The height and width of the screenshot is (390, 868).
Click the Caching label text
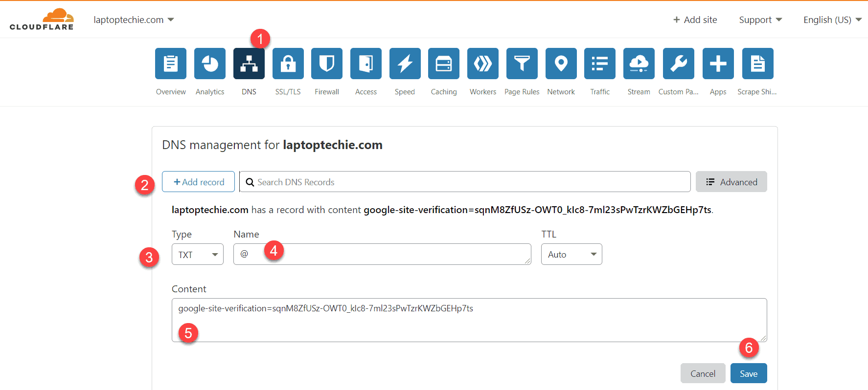pyautogui.click(x=444, y=92)
